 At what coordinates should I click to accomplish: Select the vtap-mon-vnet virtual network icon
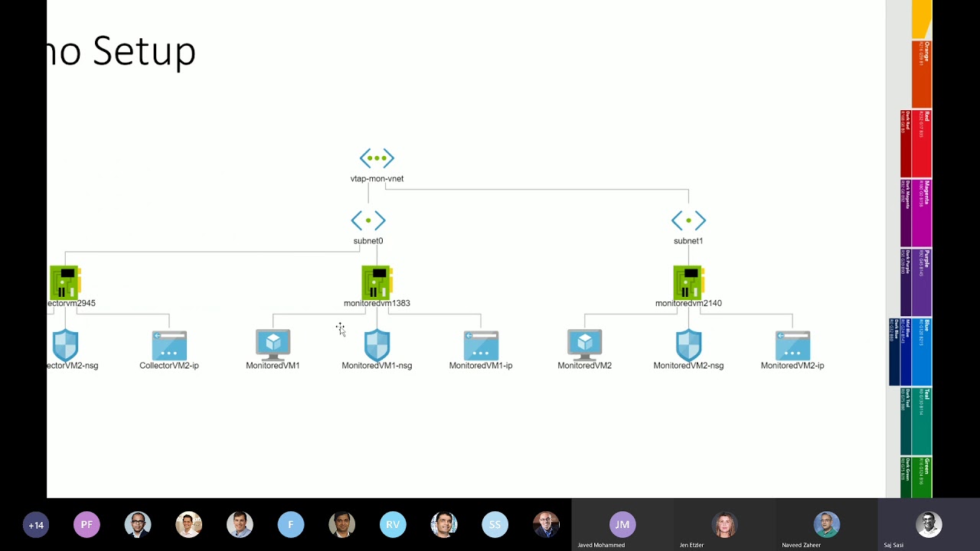(x=377, y=158)
